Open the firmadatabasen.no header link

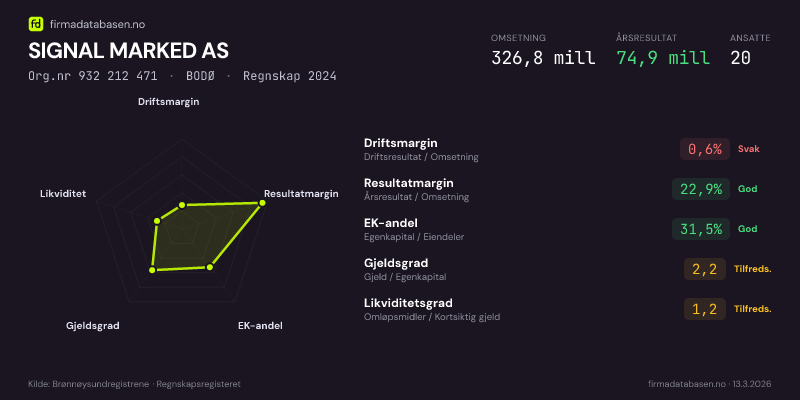coord(97,22)
